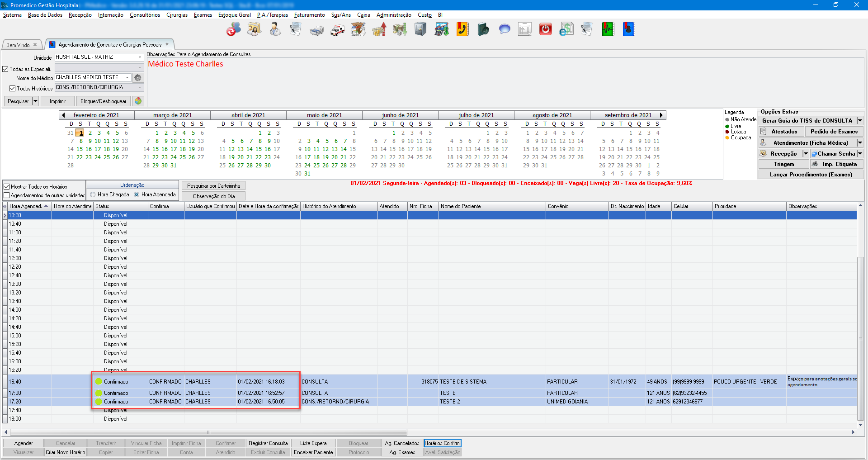This screenshot has width=868, height=460.
Task: Expand the Nome do Médico dropdown
Action: point(127,78)
